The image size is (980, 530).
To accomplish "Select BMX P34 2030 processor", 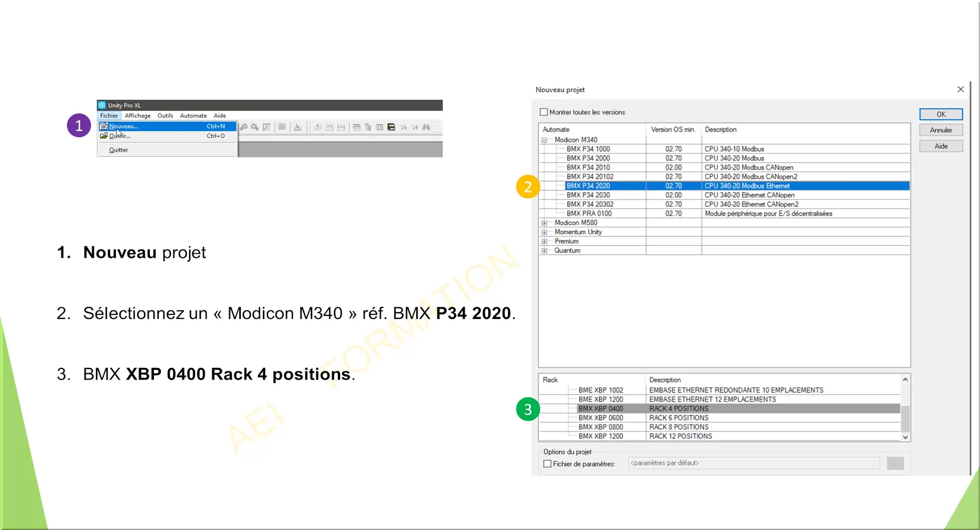I will coord(588,196).
